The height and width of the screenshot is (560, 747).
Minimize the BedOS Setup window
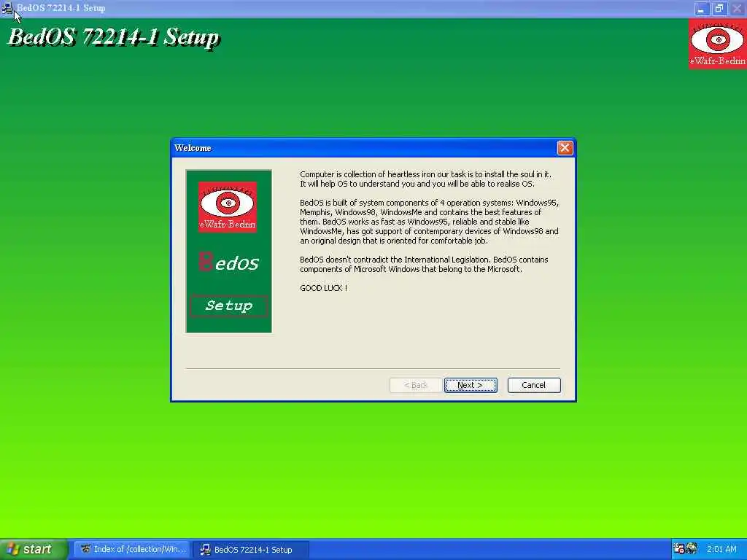701,9
